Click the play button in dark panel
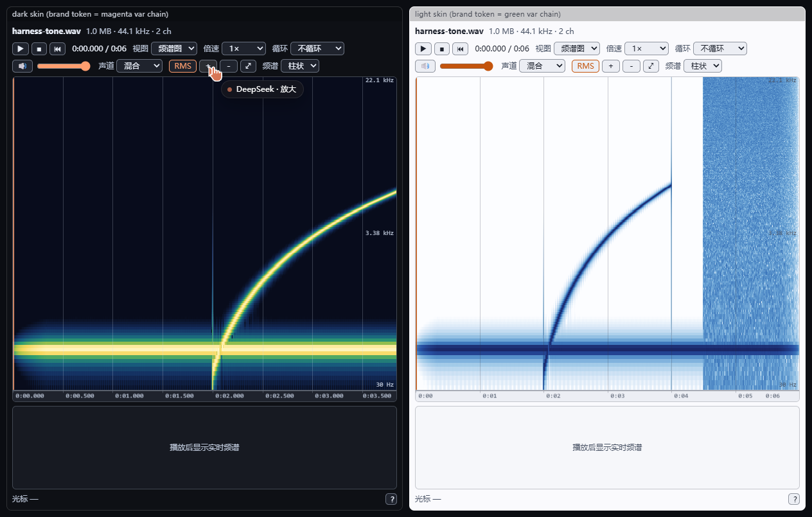The width and height of the screenshot is (812, 517). coord(21,49)
